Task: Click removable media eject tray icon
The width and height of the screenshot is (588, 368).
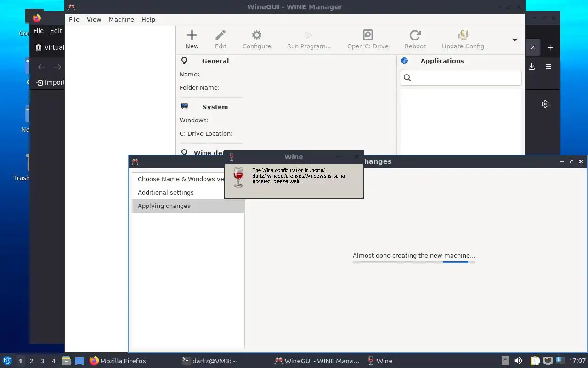Action: pyautogui.click(x=505, y=361)
